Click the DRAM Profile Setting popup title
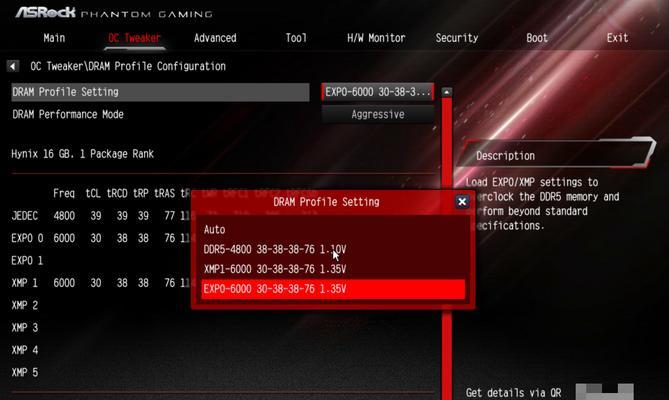The width and height of the screenshot is (669, 400). coord(326,202)
